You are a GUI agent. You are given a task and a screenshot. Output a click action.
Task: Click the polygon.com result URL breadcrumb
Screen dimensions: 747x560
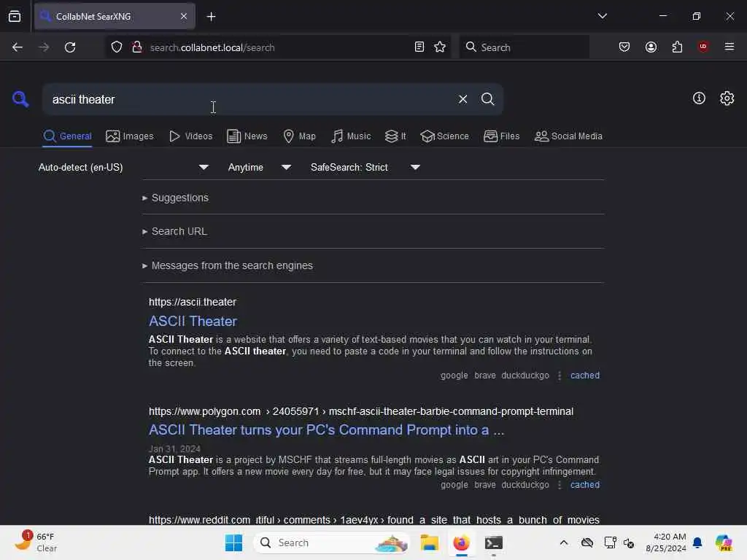pyautogui.click(x=360, y=411)
